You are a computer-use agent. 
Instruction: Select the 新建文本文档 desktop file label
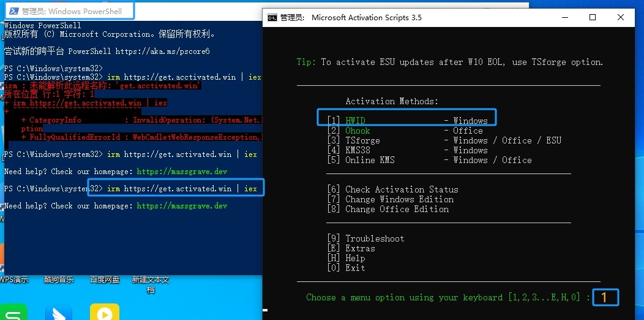point(151,284)
